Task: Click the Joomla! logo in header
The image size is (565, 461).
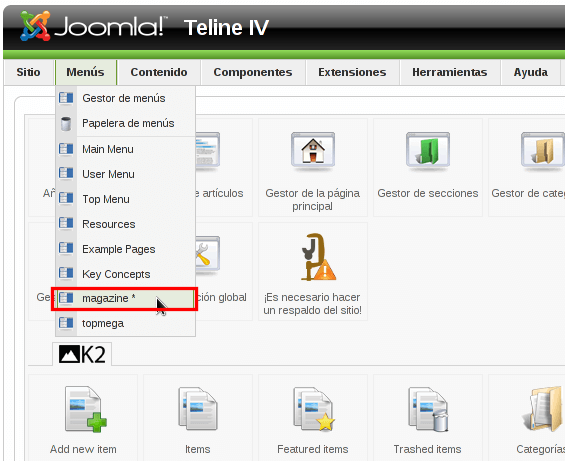Action: [x=94, y=26]
